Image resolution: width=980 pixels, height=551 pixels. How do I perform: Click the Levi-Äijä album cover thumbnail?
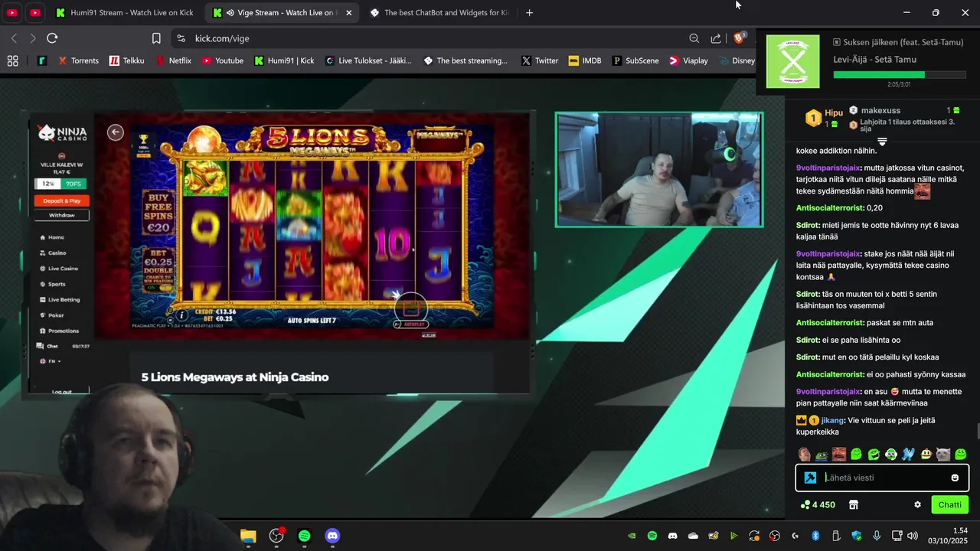coord(792,61)
